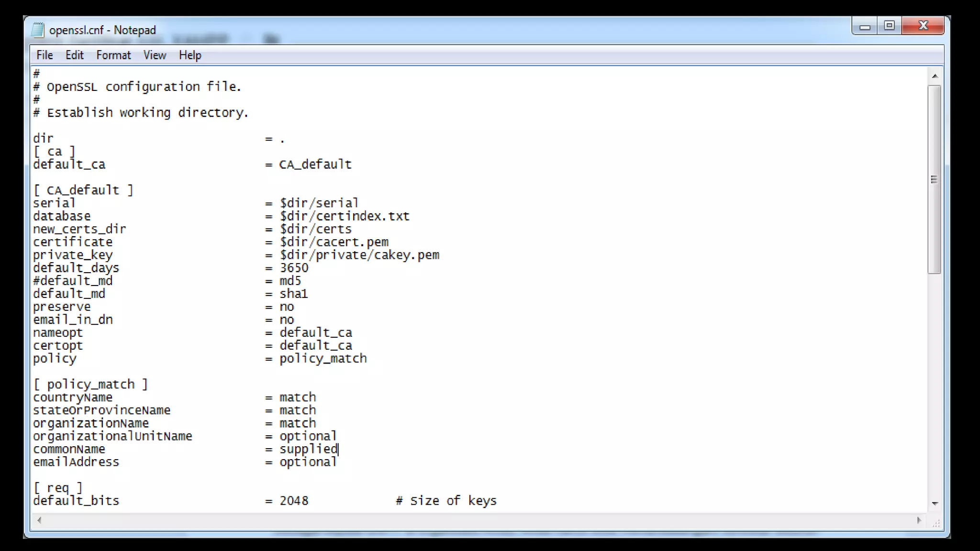980x551 pixels.
Task: Maximize the Notepad window
Action: pyautogui.click(x=889, y=26)
